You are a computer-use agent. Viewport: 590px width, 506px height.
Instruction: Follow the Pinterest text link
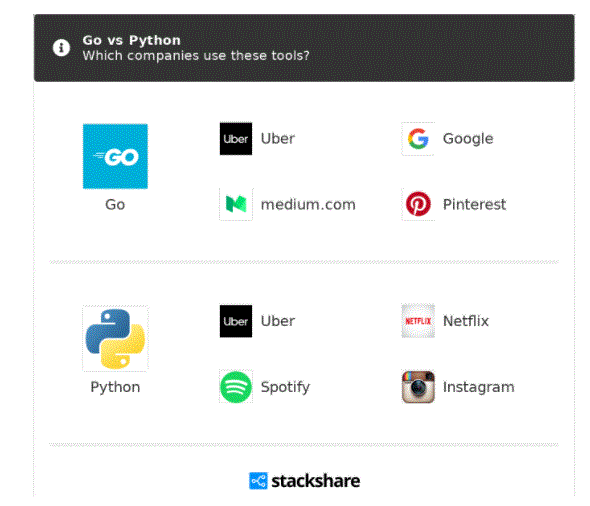(x=474, y=204)
